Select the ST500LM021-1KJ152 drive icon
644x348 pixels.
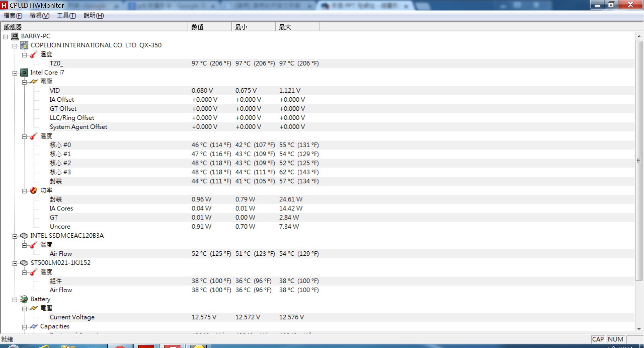pos(24,263)
